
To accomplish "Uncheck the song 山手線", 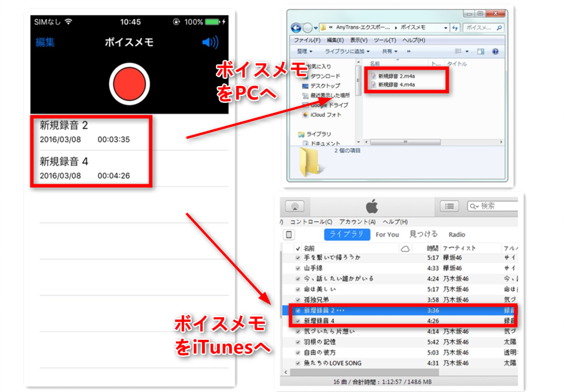I will (x=298, y=269).
